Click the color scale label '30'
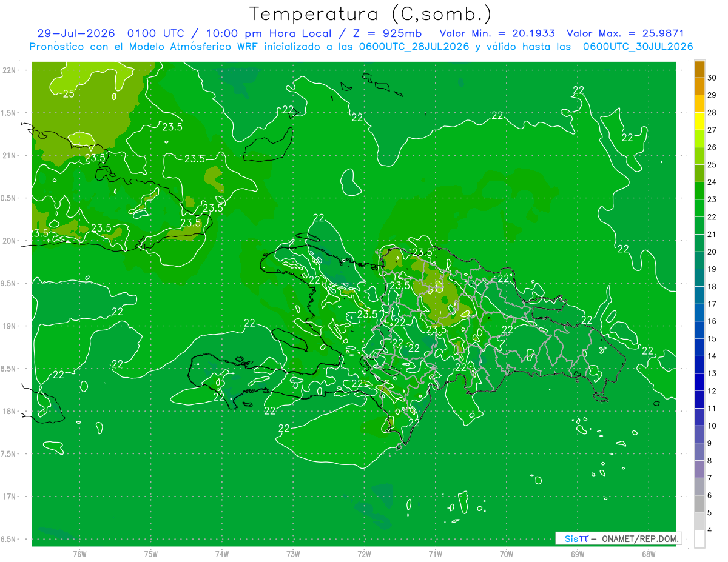 (712, 78)
